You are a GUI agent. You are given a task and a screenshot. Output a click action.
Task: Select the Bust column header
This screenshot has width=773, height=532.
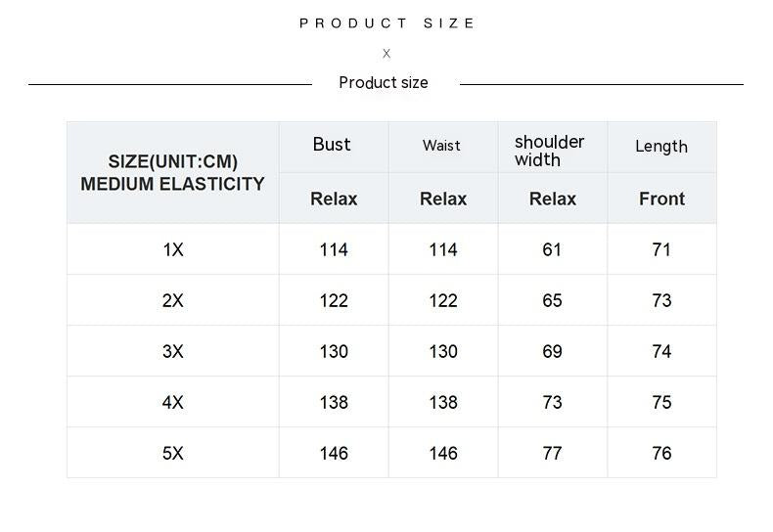(332, 145)
